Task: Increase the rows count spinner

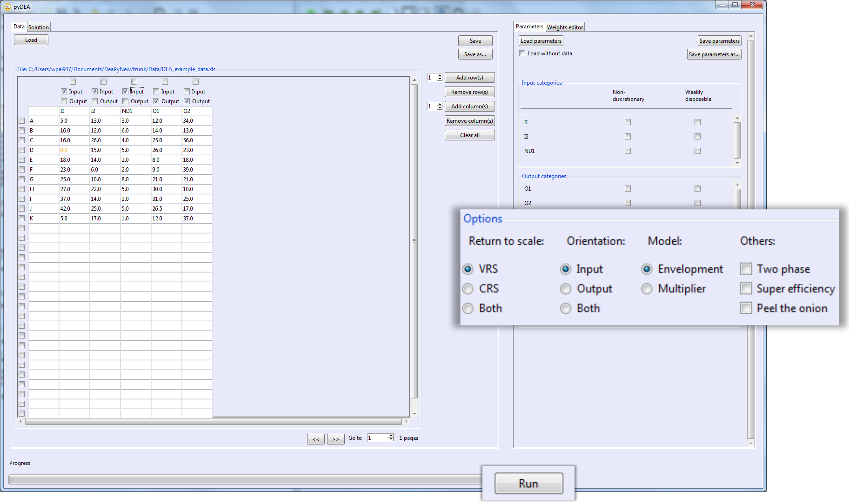Action: (440, 76)
